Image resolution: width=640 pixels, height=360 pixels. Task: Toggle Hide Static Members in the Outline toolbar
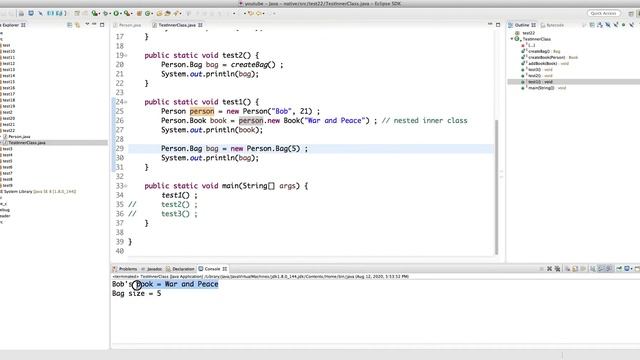click(x=616, y=25)
